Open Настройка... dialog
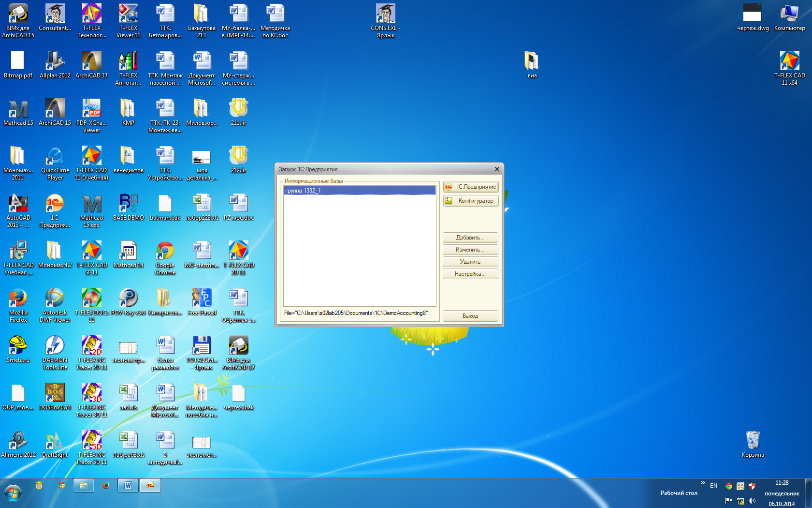Image resolution: width=812 pixels, height=508 pixels. [x=470, y=274]
